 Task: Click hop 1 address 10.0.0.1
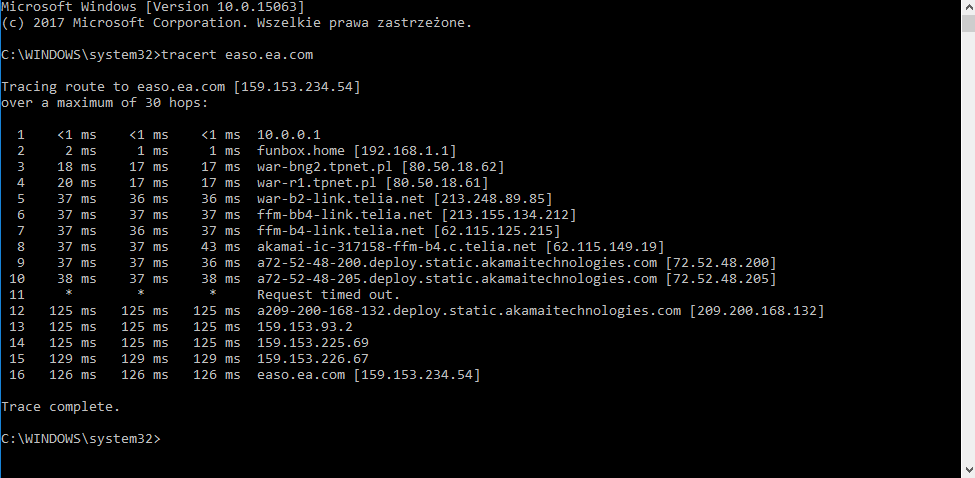289,134
